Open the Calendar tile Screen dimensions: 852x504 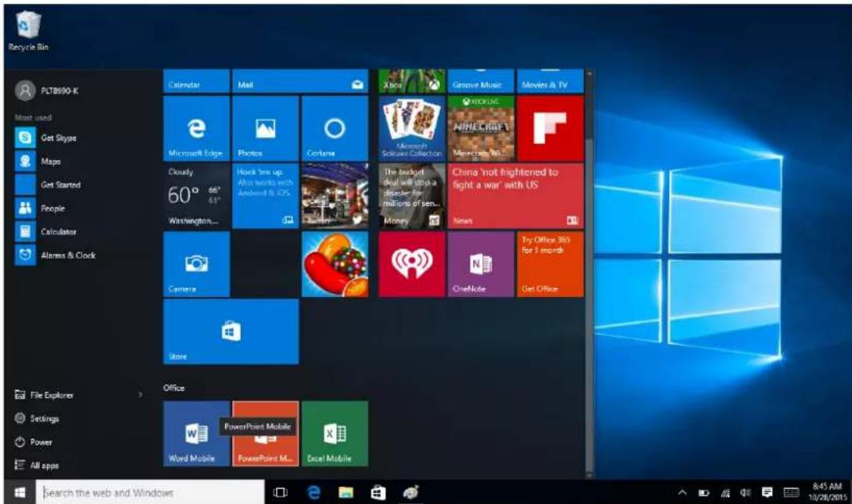coord(196,81)
